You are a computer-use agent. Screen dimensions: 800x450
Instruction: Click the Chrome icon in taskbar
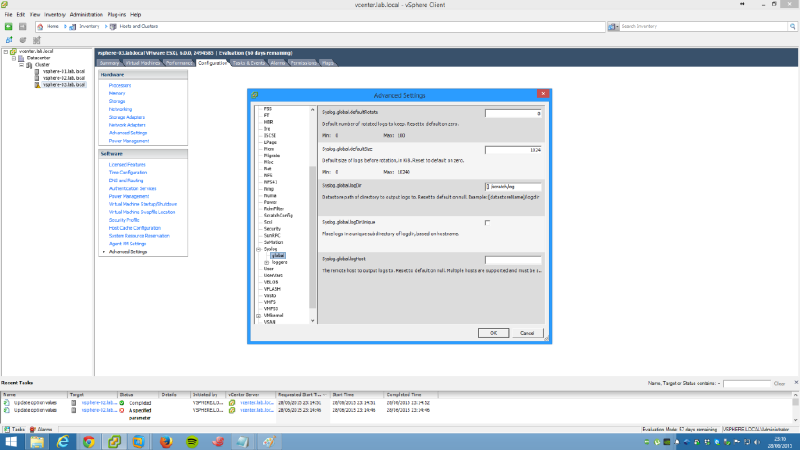click(x=88, y=440)
